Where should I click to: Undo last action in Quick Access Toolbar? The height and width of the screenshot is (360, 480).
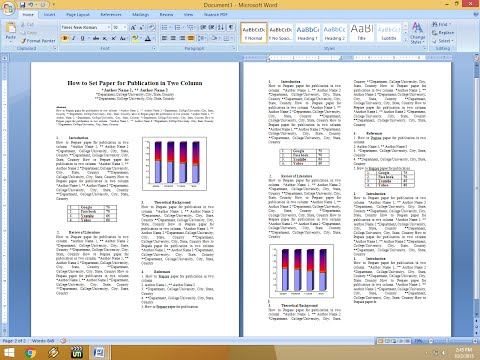(x=32, y=5)
